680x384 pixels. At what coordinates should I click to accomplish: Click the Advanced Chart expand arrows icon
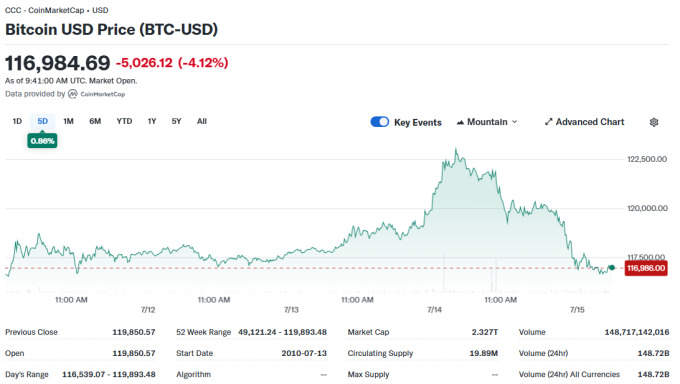548,122
